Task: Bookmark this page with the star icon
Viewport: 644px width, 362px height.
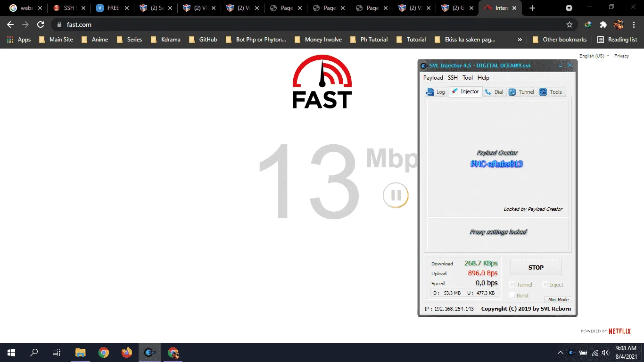Action: click(570, 25)
